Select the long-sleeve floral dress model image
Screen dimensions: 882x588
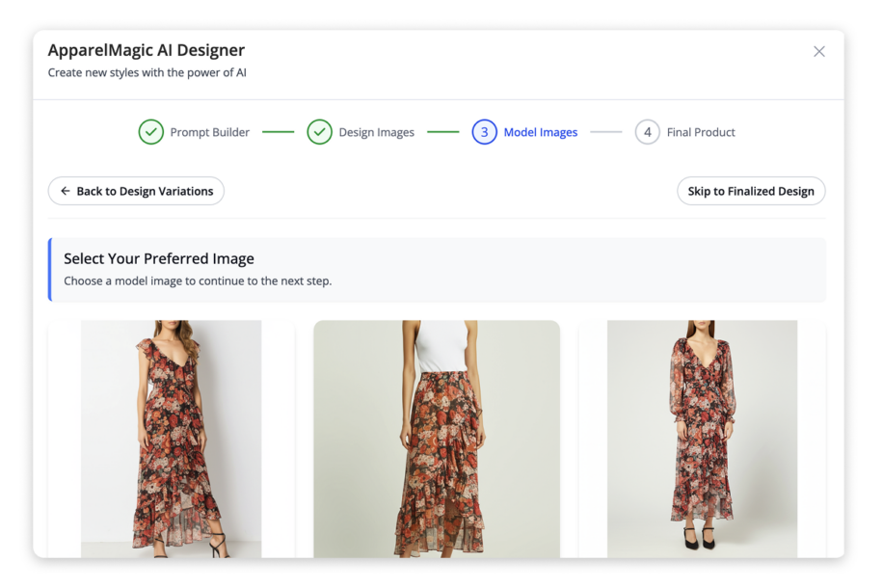702,439
